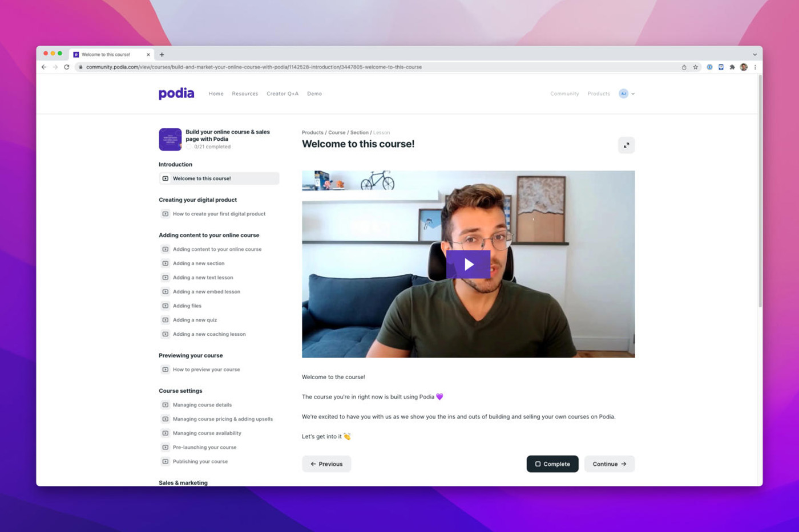Image resolution: width=799 pixels, height=532 pixels.
Task: Open Creator Q+A page
Action: tap(283, 94)
